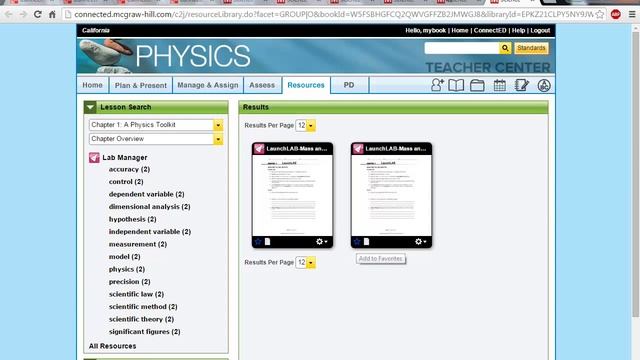Image resolution: width=640 pixels, height=360 pixels.
Task: Filter by dependent variable (2)
Action: tap(147, 194)
